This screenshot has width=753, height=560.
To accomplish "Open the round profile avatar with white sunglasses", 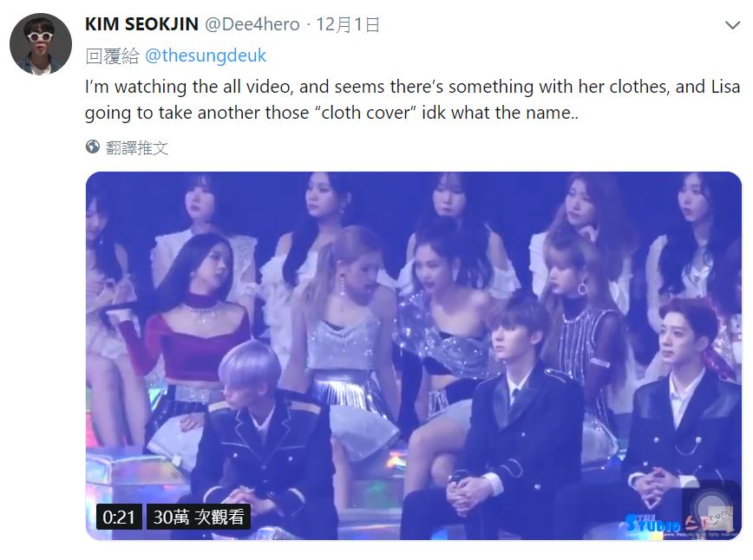I will pyautogui.click(x=41, y=44).
